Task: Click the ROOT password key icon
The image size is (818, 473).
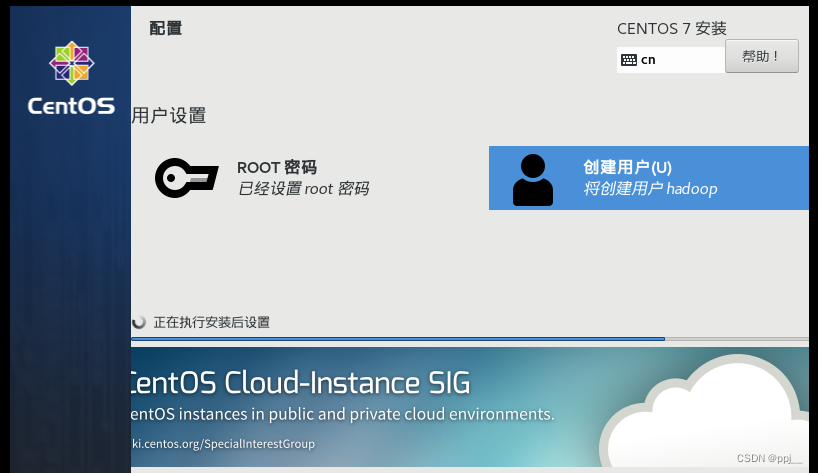Action: tap(186, 178)
